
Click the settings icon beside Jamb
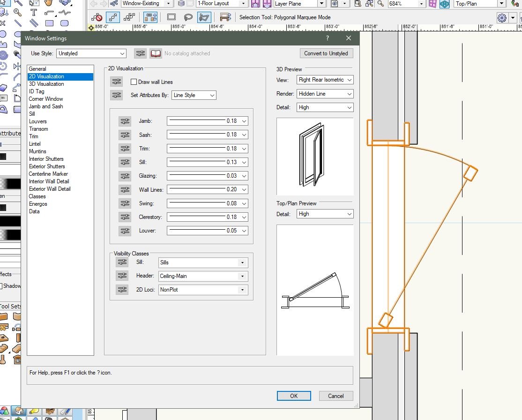(x=125, y=121)
